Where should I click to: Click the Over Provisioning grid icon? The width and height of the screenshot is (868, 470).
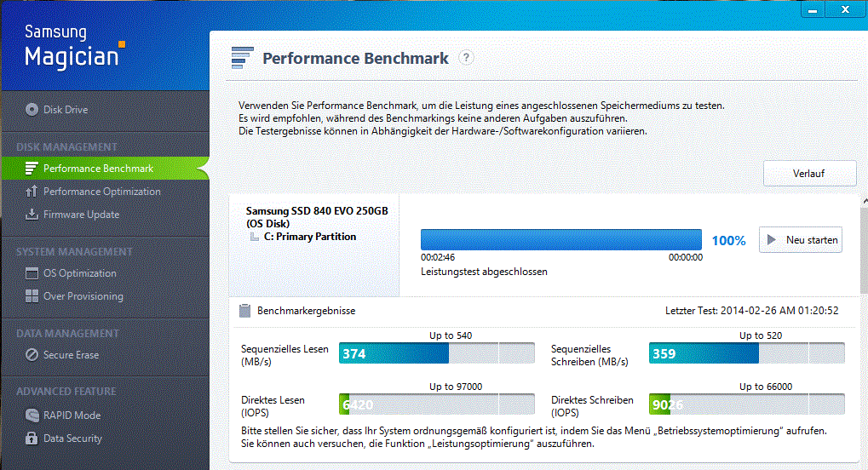pos(32,296)
